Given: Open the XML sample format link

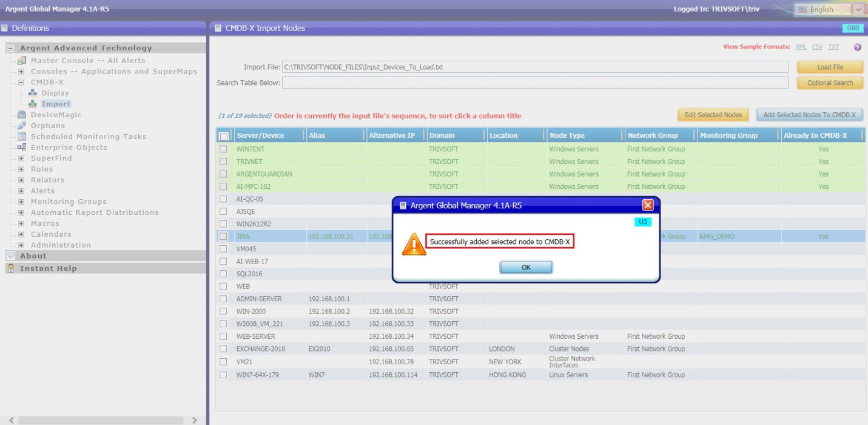Looking at the screenshot, I should pos(801,47).
